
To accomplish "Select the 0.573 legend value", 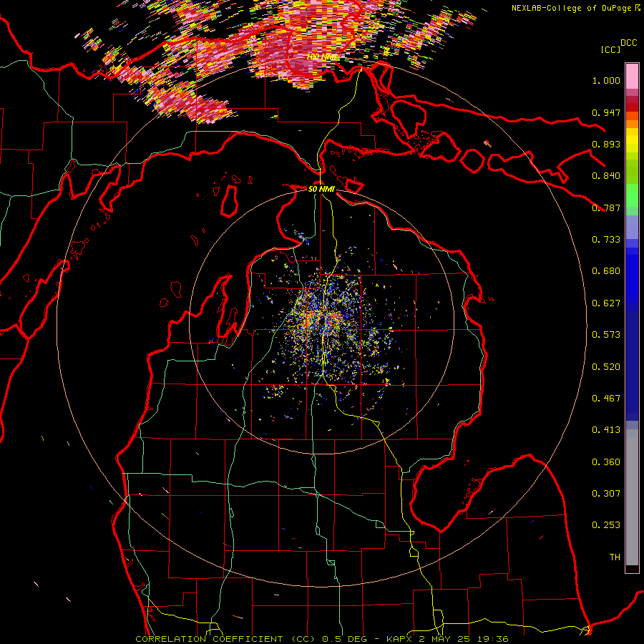I will click(606, 335).
